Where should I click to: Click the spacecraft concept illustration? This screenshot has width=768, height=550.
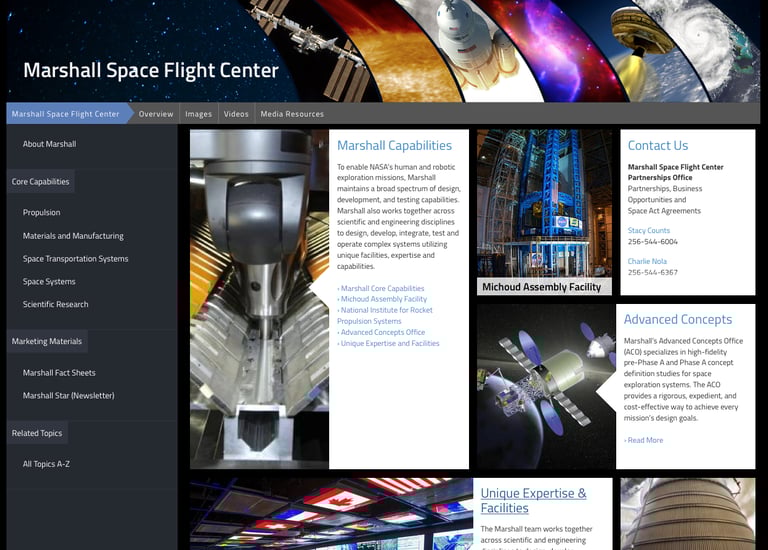[x=546, y=386]
